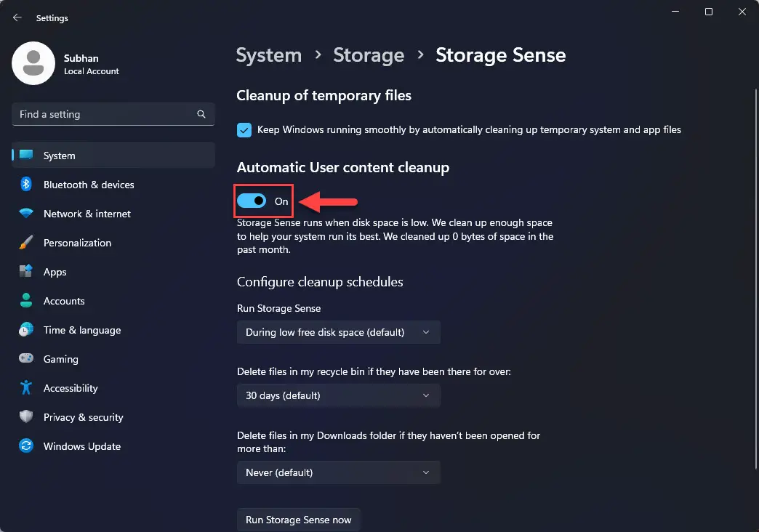Click the Apps icon in sidebar
The image size is (759, 532).
26,271
